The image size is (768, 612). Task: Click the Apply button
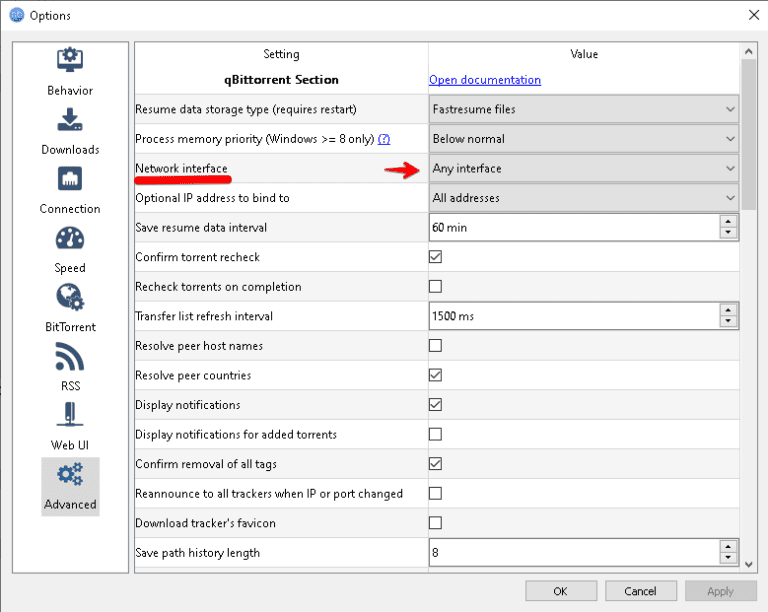tap(720, 591)
